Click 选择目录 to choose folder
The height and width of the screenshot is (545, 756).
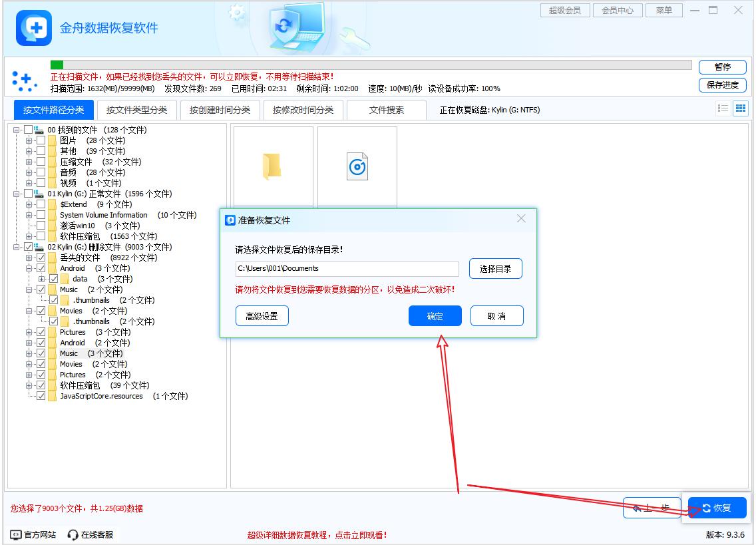click(495, 269)
